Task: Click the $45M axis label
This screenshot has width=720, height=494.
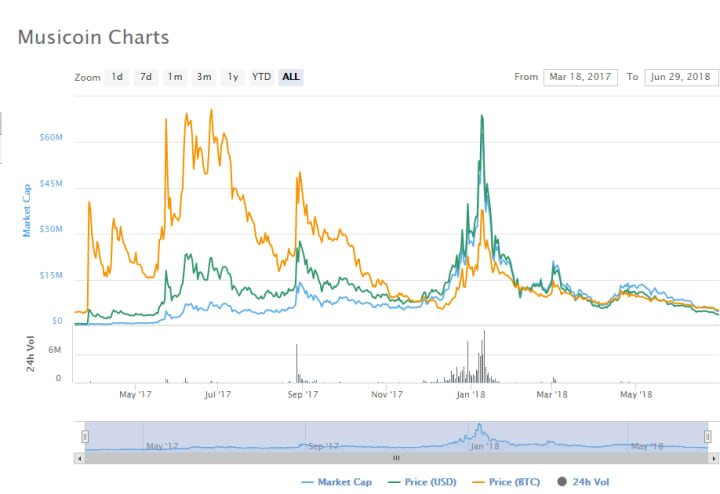Action: click(x=51, y=184)
